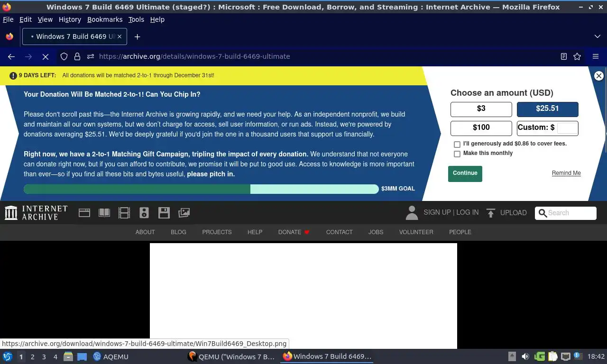Open the BLOG link

[x=178, y=232]
